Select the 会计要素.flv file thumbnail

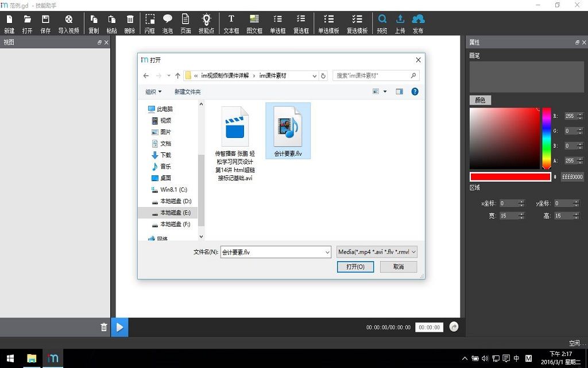tap(288, 131)
